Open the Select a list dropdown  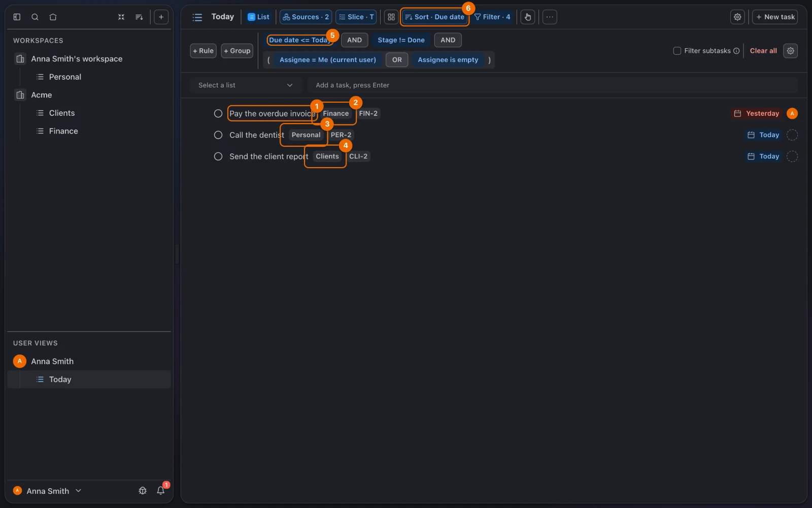click(246, 85)
